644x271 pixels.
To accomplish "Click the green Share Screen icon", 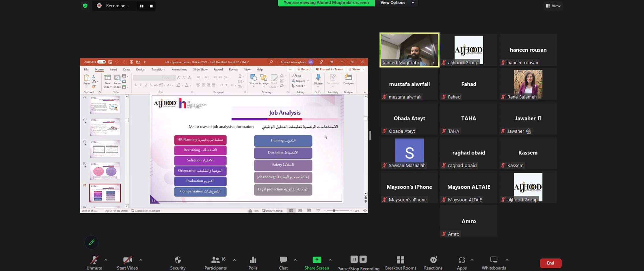I will point(317,260).
